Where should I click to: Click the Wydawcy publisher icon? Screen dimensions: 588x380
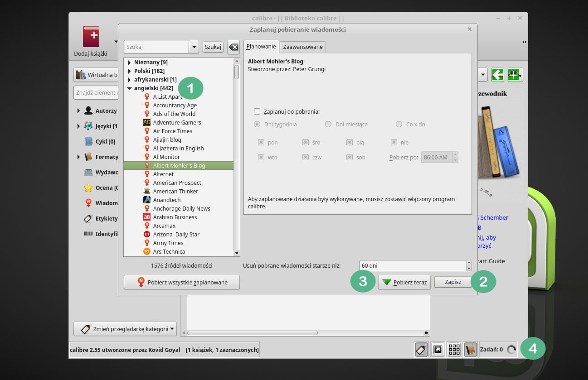point(88,172)
